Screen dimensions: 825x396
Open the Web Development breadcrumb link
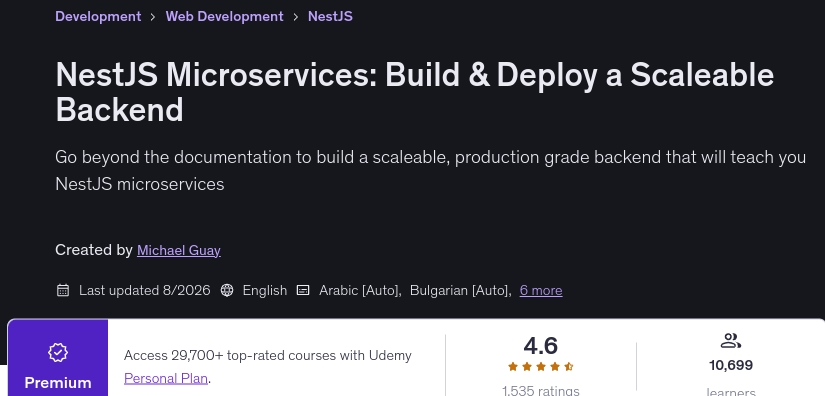[224, 16]
